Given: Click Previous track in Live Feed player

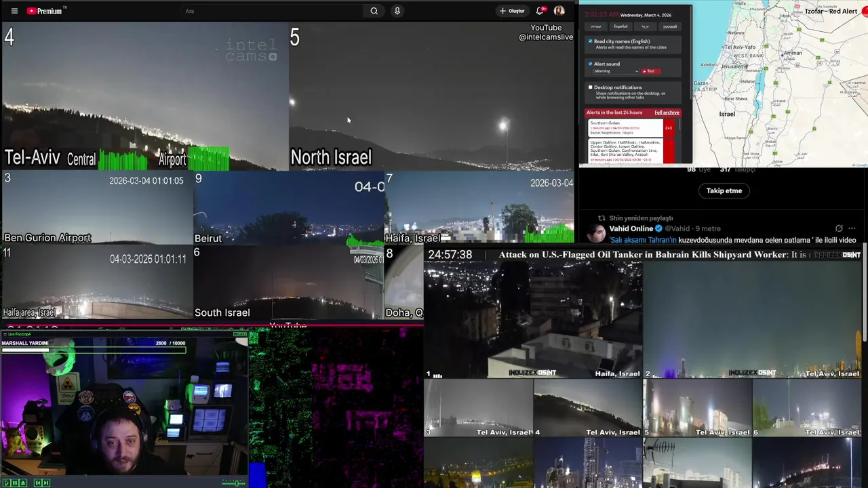Looking at the screenshot, I should (38, 483).
